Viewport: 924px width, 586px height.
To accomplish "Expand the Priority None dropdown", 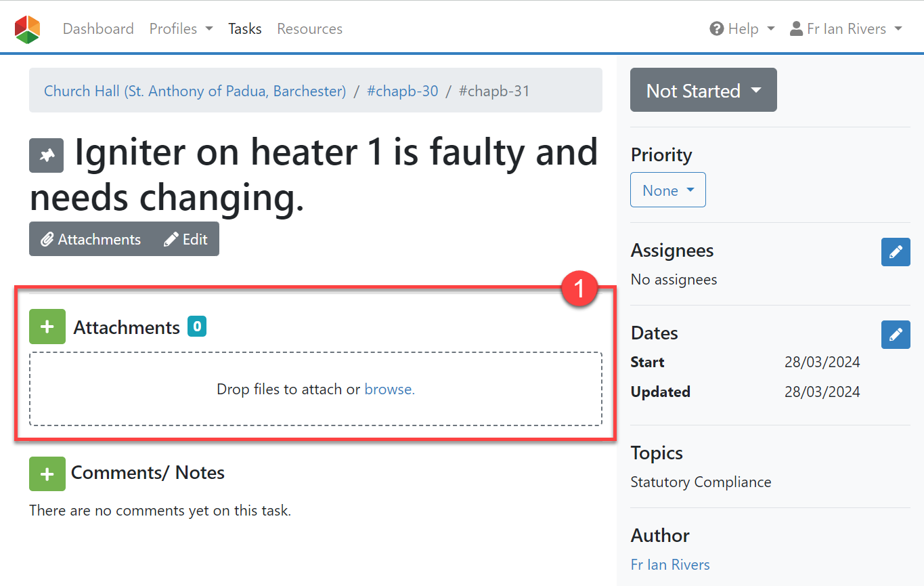I will point(667,190).
